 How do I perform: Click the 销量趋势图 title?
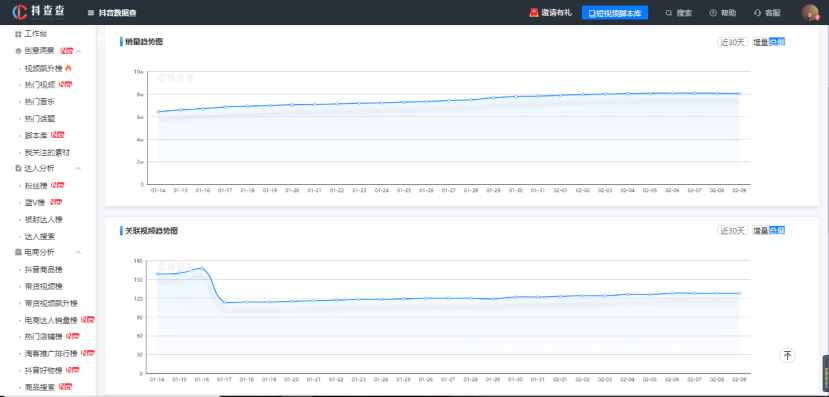coord(144,42)
